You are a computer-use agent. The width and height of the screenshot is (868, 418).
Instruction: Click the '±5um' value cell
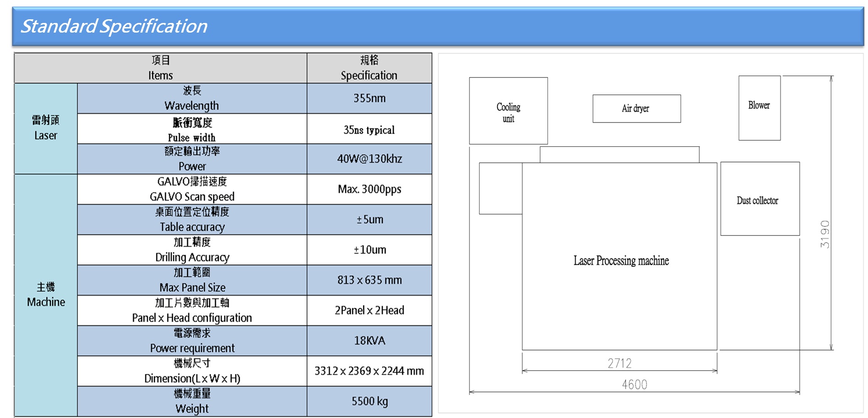point(370,219)
